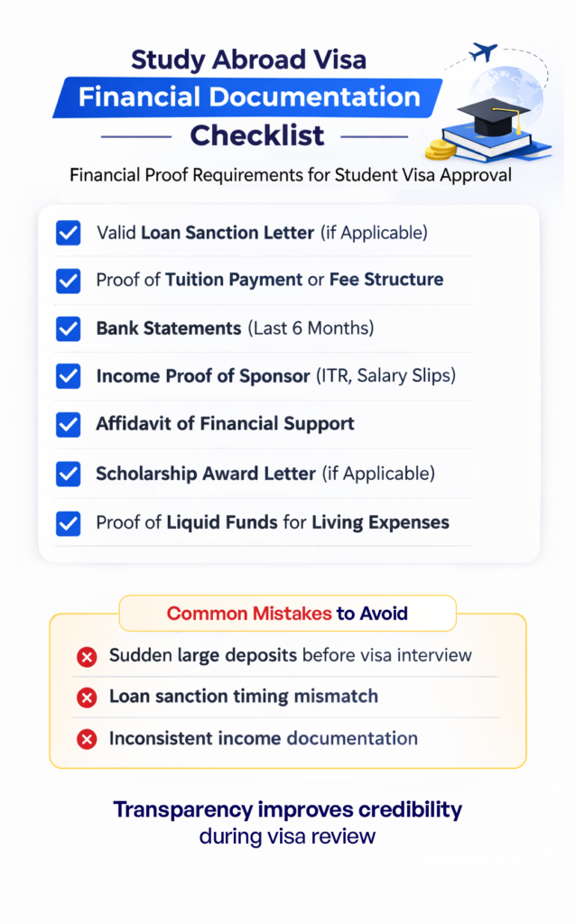Click red X beside Sudden large deposits
The height and width of the screenshot is (924, 575).
[x=87, y=656]
